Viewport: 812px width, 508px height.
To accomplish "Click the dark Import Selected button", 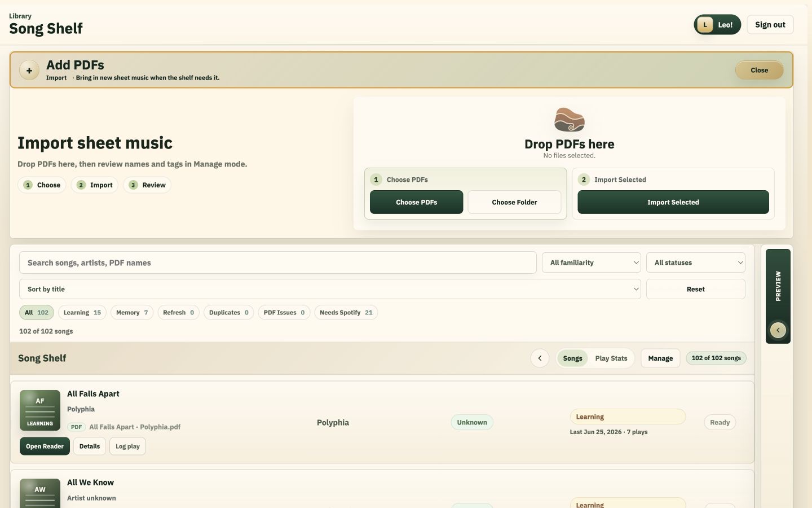I will pyautogui.click(x=673, y=202).
